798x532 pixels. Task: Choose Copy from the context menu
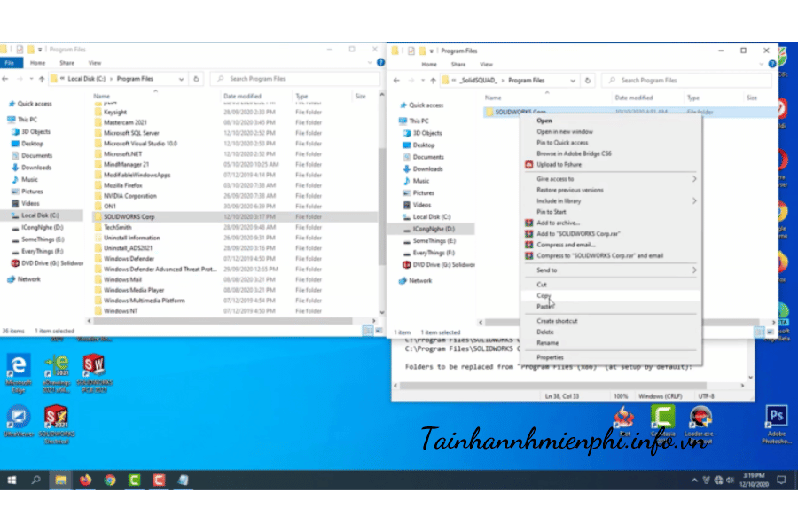(544, 295)
